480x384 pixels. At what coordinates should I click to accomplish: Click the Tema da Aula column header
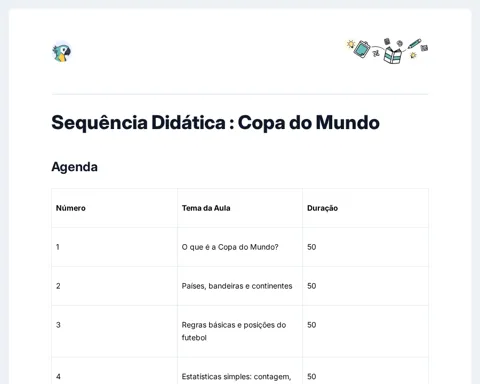(x=206, y=208)
